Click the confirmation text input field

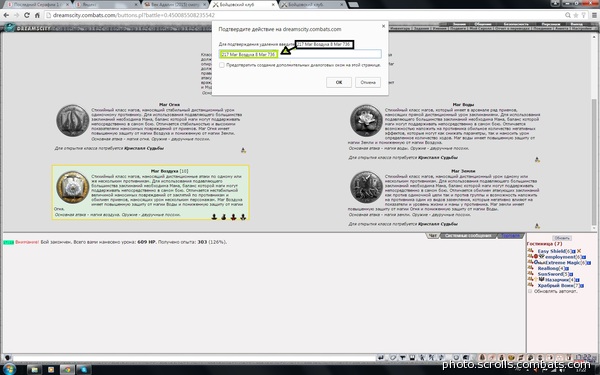[300, 54]
